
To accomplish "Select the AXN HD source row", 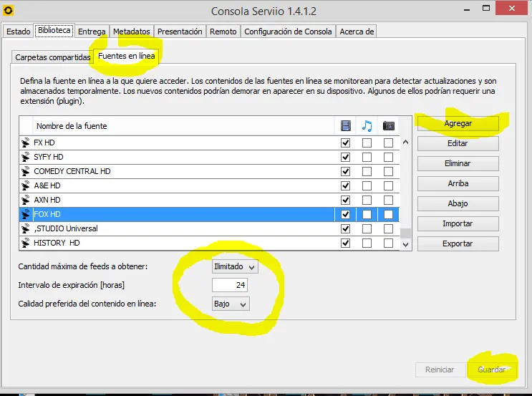I will pyautogui.click(x=209, y=200).
